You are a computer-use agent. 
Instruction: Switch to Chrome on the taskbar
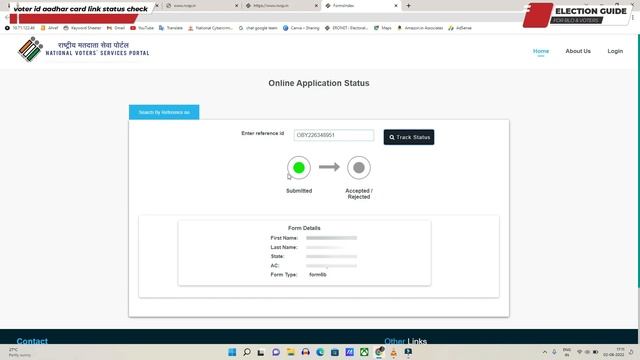click(x=379, y=352)
